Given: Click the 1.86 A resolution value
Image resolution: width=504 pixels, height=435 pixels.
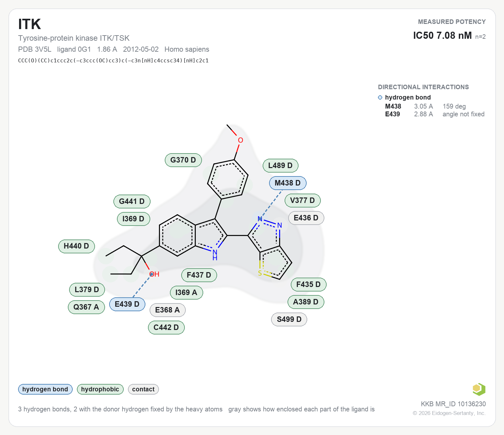Looking at the screenshot, I should 107,49.
